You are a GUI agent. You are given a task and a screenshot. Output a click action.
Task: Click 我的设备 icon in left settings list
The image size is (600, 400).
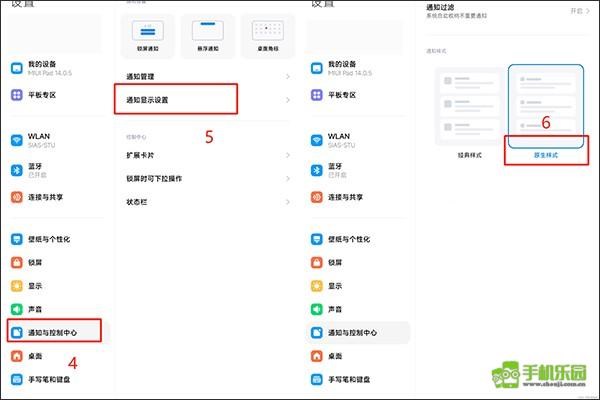pos(16,67)
